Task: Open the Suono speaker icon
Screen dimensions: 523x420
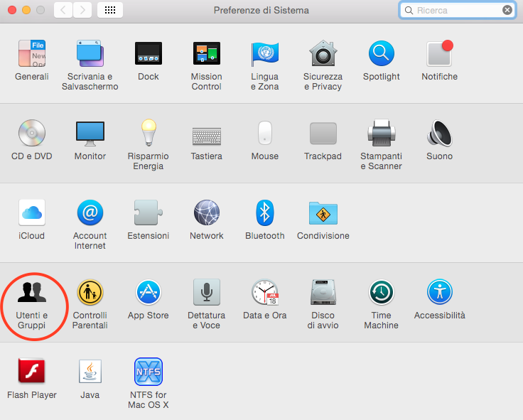Action: coord(440,133)
